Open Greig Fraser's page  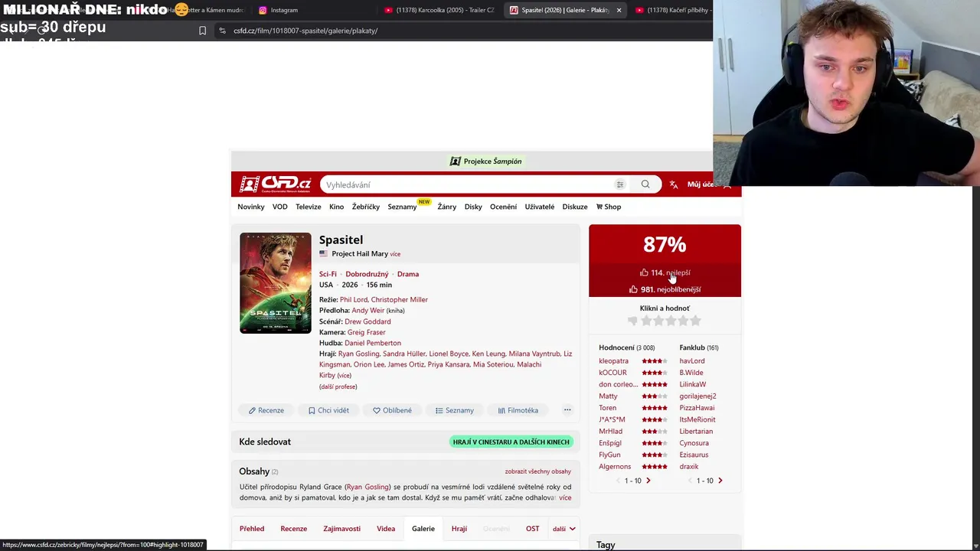367,332
